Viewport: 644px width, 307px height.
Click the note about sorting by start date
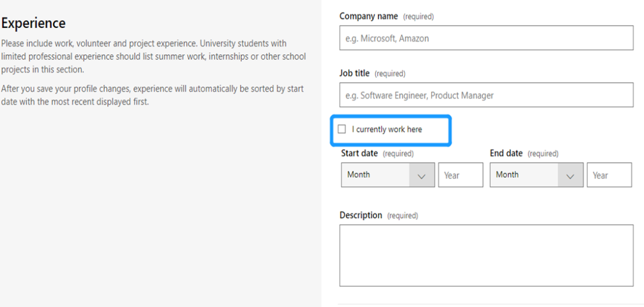152,95
